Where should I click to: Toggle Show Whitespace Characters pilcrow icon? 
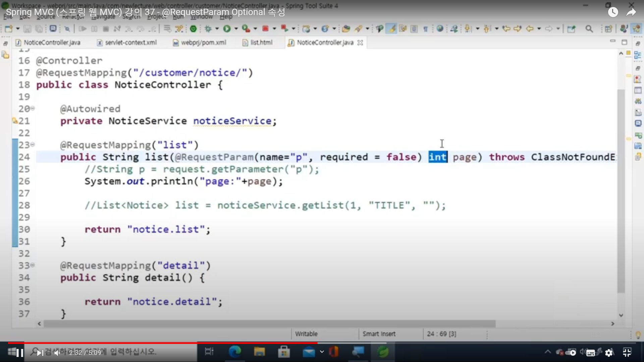[425, 29]
